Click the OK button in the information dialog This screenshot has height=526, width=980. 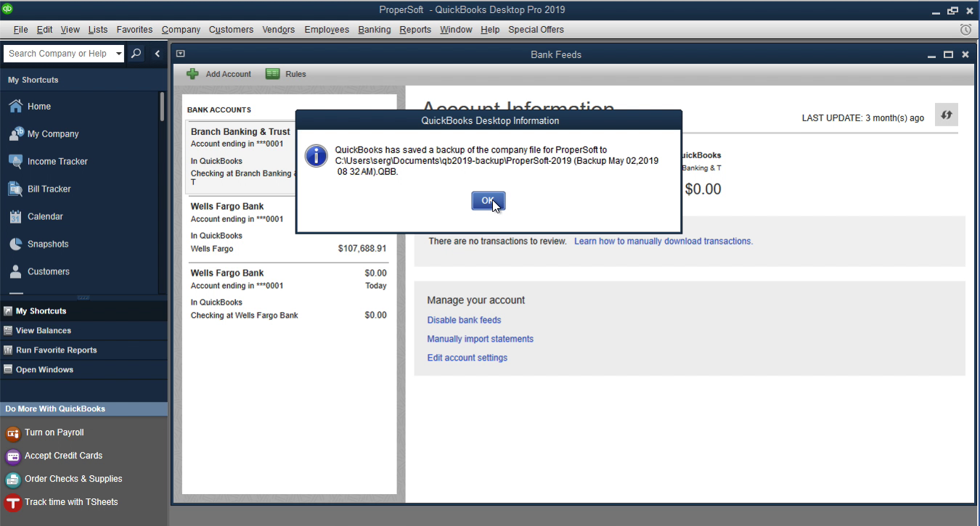pos(488,201)
